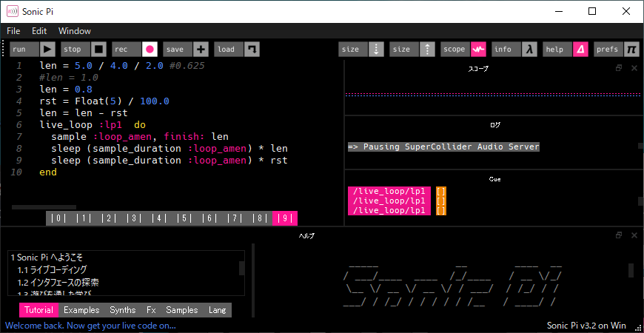Open preferences with the pi icon
This screenshot has width=644, height=333.
click(631, 50)
